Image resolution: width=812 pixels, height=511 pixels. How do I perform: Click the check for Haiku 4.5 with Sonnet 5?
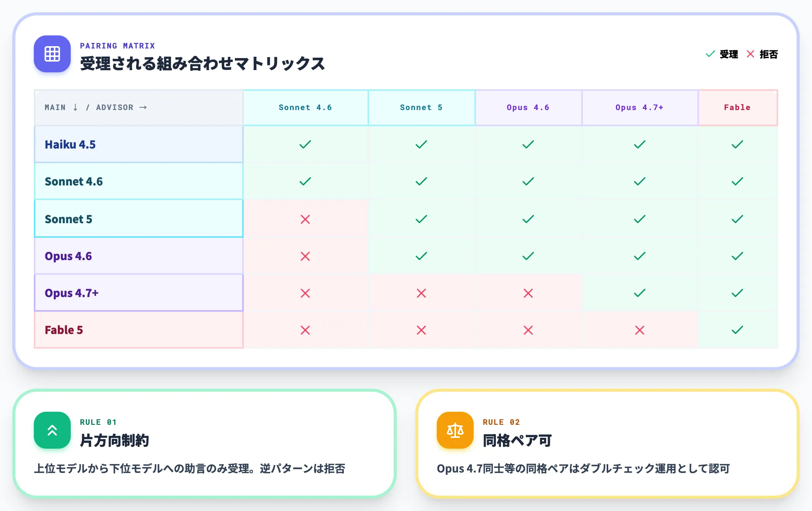421,144
